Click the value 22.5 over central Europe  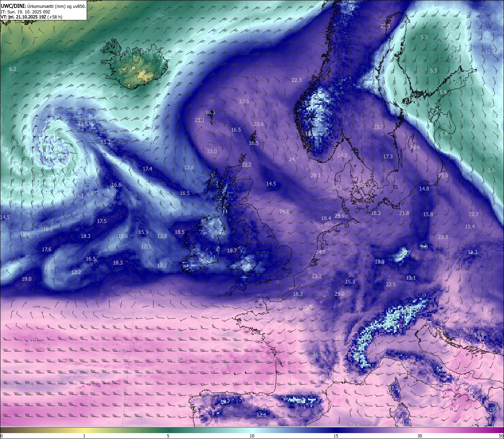(x=391, y=284)
